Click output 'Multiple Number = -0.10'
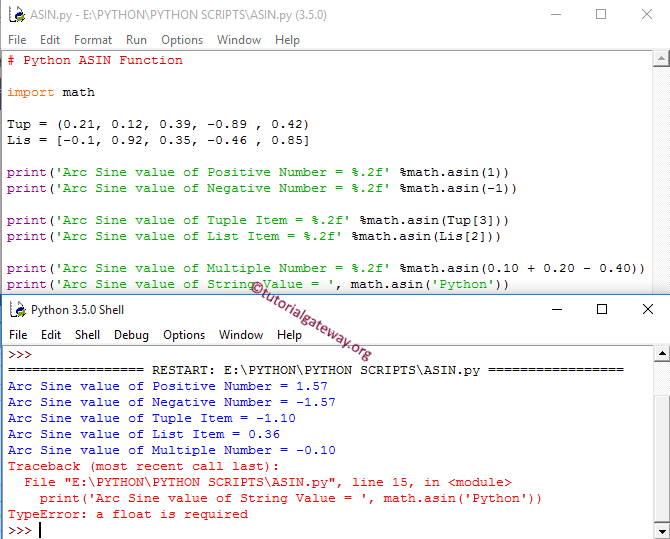The height and width of the screenshot is (539, 670). pos(172,451)
